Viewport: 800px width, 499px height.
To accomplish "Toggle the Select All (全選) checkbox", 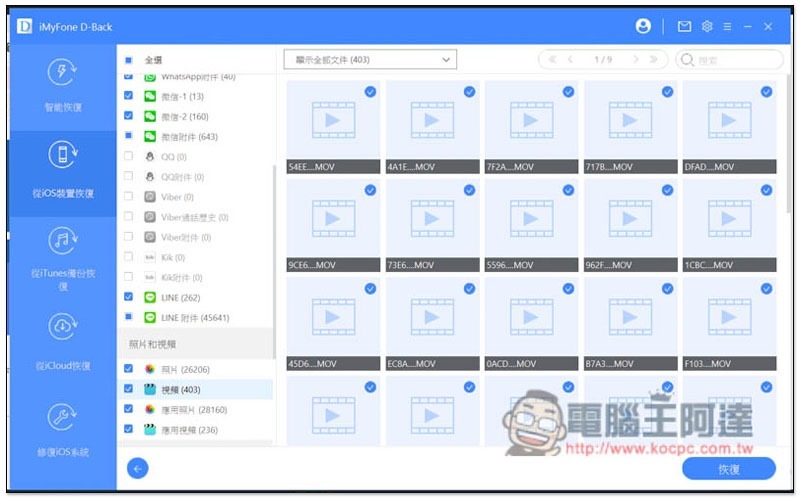I will pyautogui.click(x=129, y=60).
